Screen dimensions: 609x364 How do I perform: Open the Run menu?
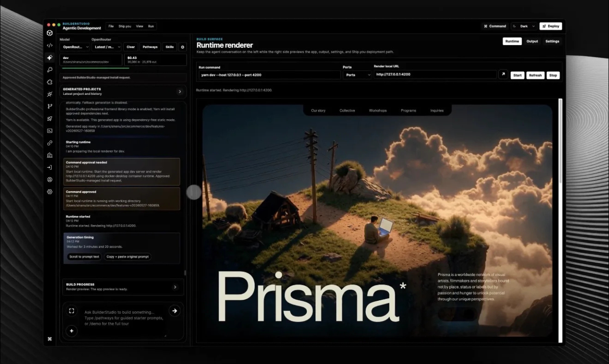point(151,26)
